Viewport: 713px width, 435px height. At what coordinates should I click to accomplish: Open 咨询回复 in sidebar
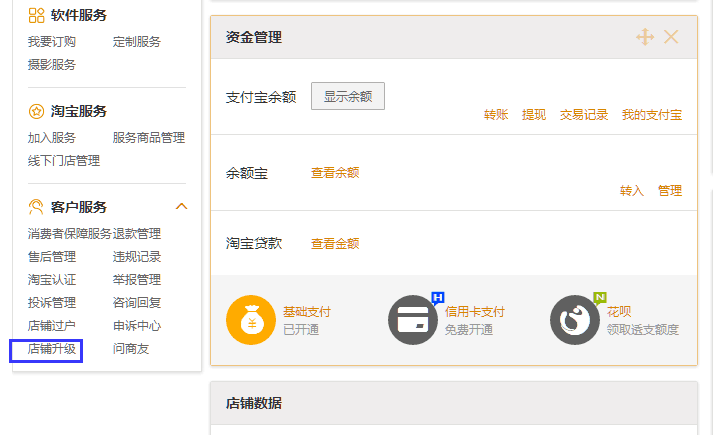[137, 303]
